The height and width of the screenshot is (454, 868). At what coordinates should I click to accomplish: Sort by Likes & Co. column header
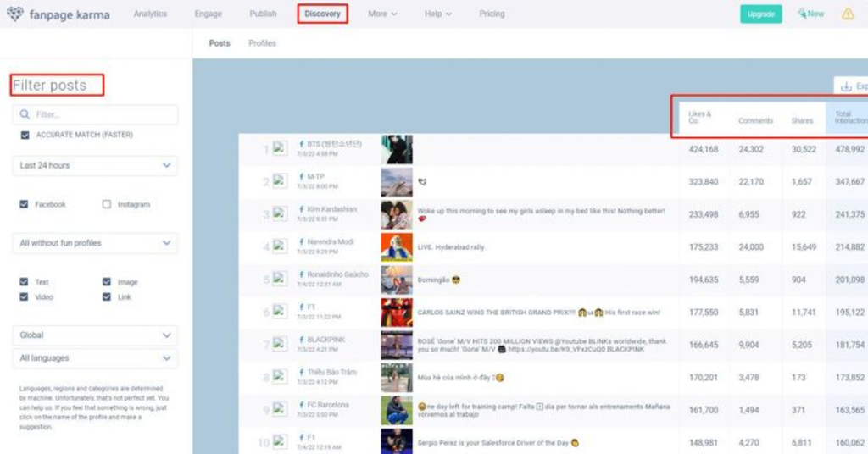[x=699, y=117]
